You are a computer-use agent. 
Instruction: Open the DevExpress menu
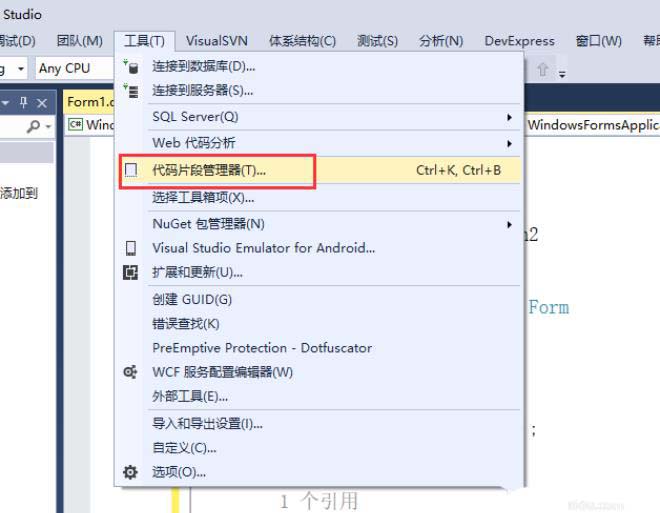pos(519,41)
